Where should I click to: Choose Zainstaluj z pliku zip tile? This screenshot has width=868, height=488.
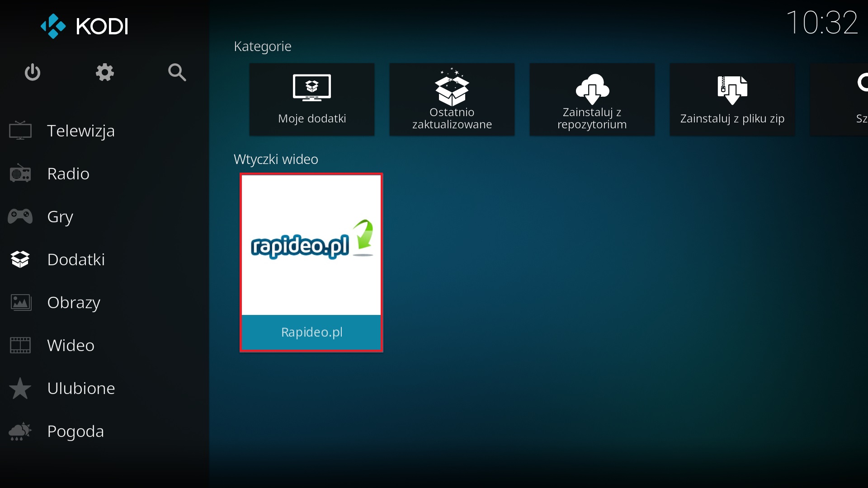732,99
